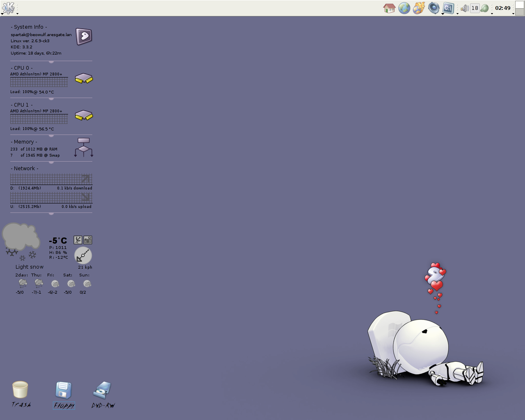Open the calendar tray icon showing 18
Image resolution: width=525 pixels, height=420 pixels.
(475, 8)
